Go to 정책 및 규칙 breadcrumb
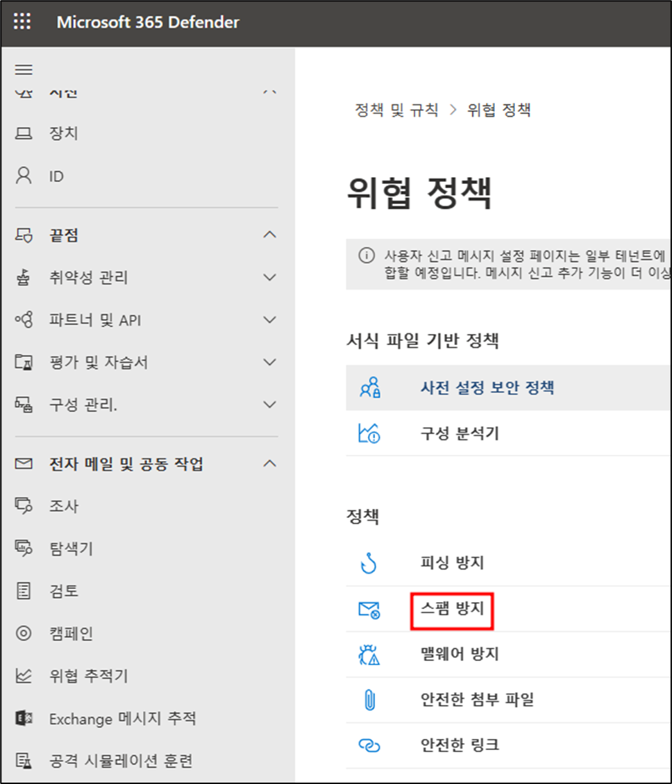672x784 pixels. point(396,110)
